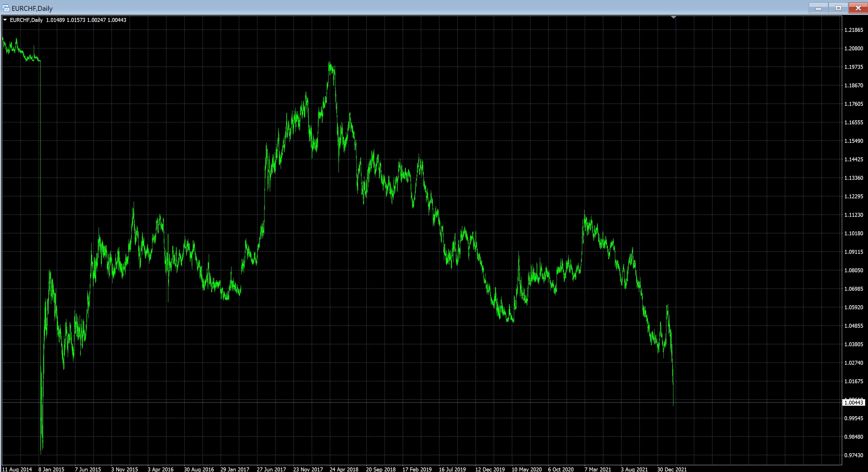Click the EURCHF,Daily title bar text
The width and height of the screenshot is (868, 472).
pyautogui.click(x=32, y=8)
